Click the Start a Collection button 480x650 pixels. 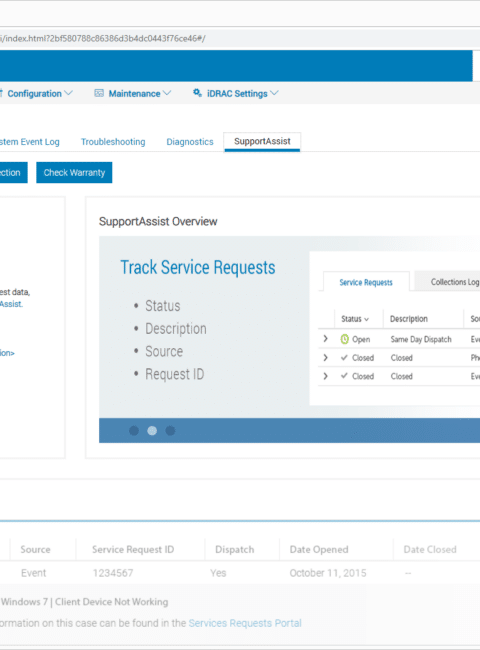coord(14,172)
